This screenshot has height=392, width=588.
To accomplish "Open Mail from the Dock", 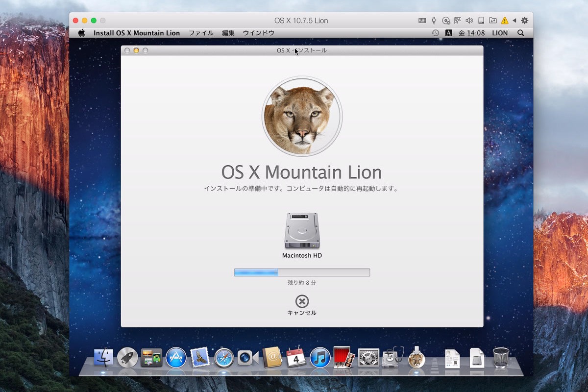I will tap(200, 358).
